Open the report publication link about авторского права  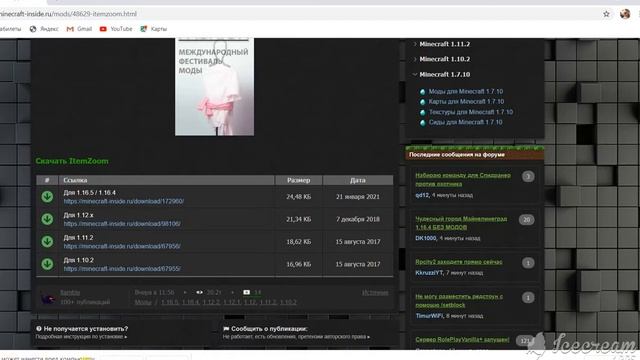[296, 337]
